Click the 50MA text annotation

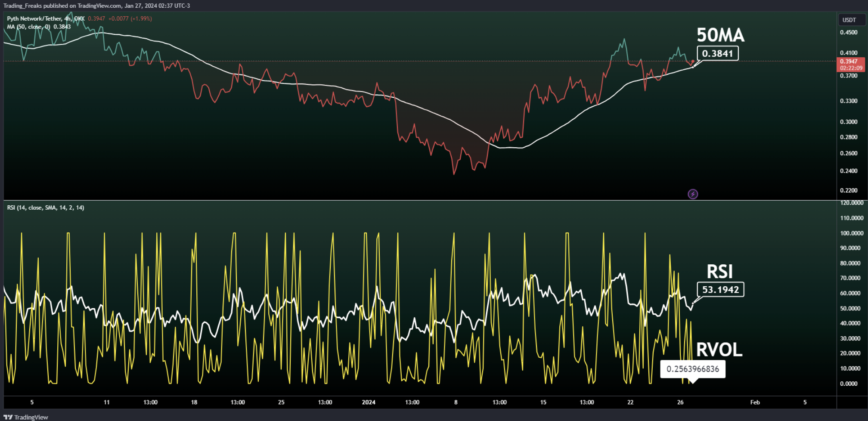pyautogui.click(x=720, y=35)
